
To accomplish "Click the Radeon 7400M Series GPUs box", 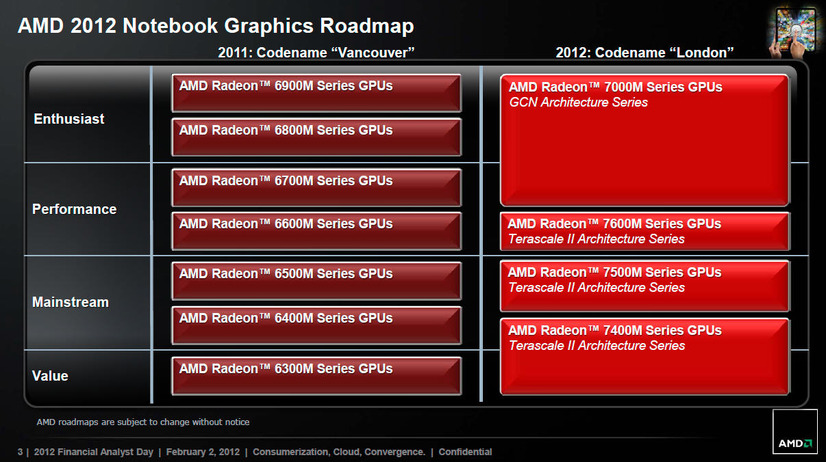I will (644, 356).
